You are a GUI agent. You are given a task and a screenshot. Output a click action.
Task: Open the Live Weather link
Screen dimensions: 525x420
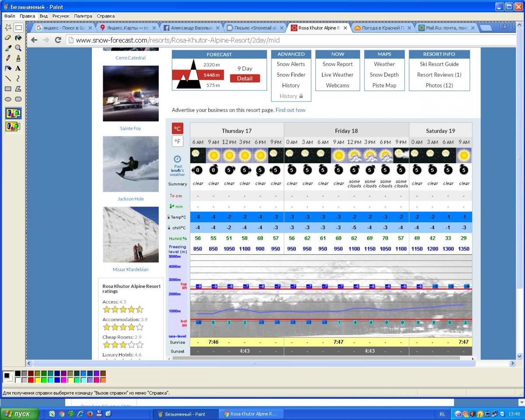click(337, 75)
